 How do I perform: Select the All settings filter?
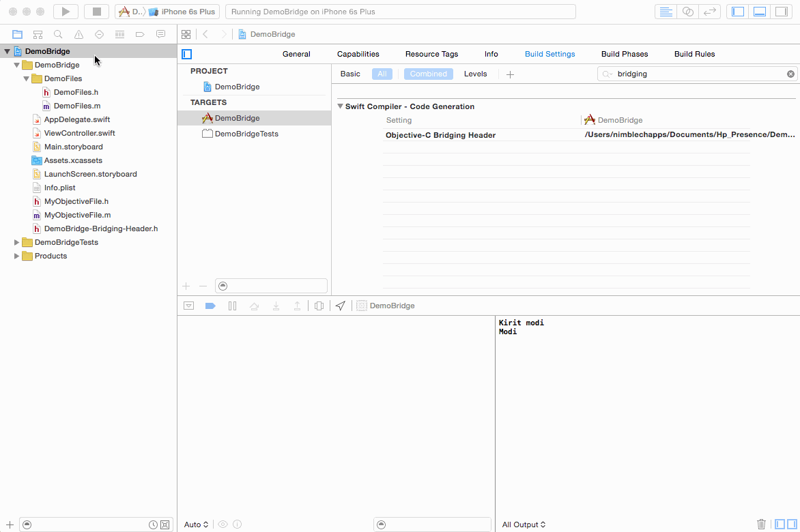[x=382, y=74]
